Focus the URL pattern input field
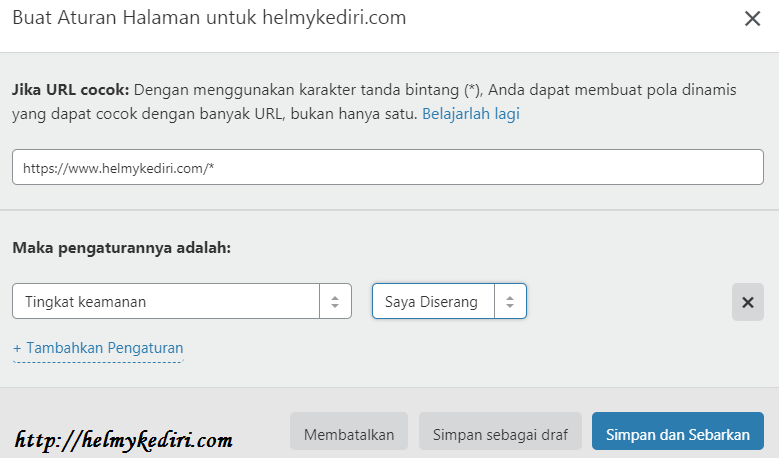 point(387,167)
